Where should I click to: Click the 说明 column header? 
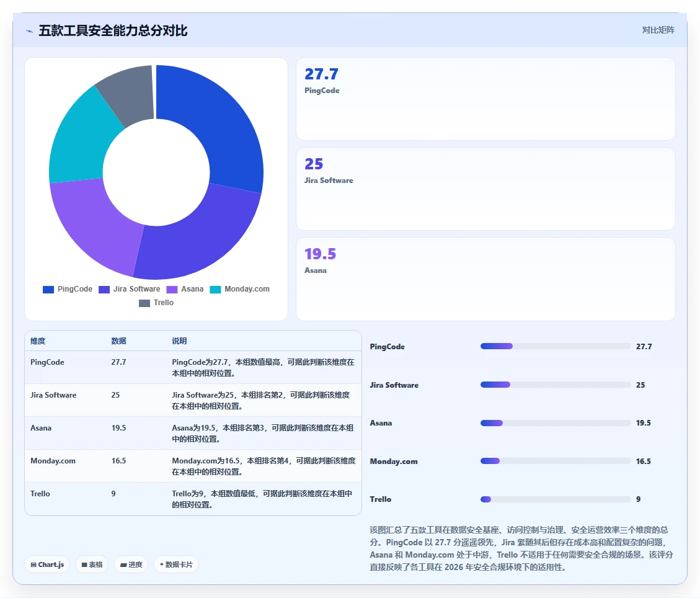[179, 341]
